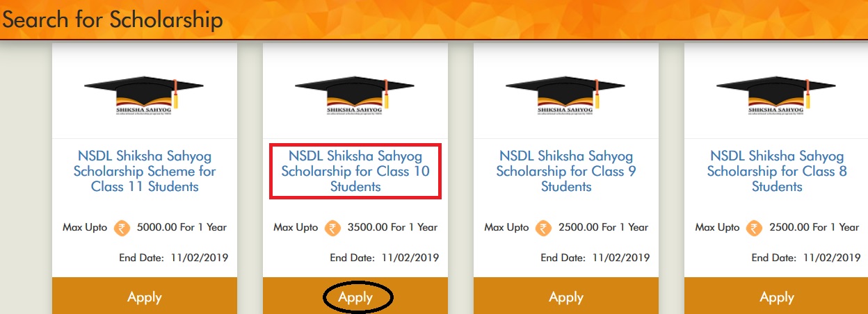Viewport: 868px width, 314px height.
Task: Open NSDL Shiksha Sahyog Class 9 scholarship link
Action: click(566, 172)
